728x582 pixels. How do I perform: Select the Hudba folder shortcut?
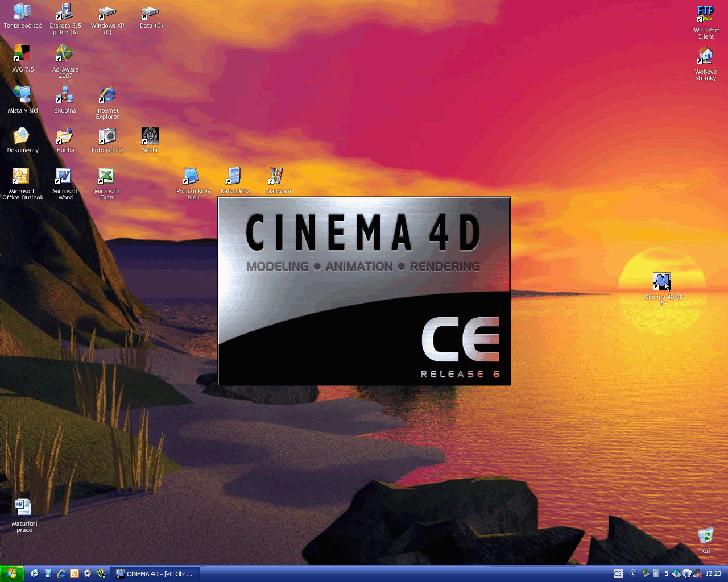point(65,140)
